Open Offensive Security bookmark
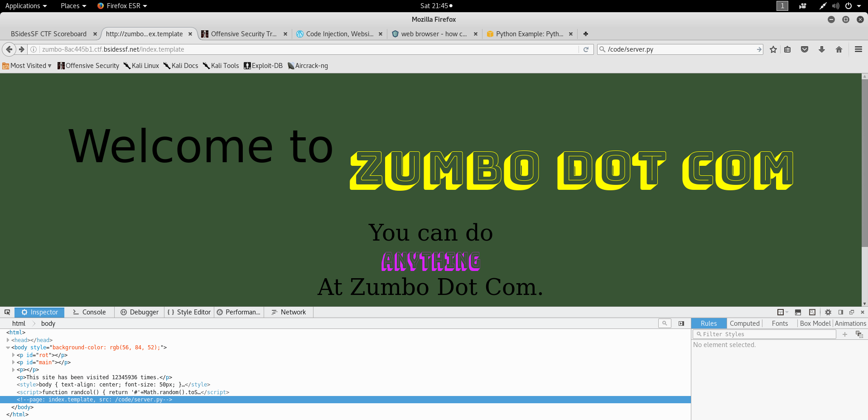This screenshot has height=420, width=868. click(88, 66)
